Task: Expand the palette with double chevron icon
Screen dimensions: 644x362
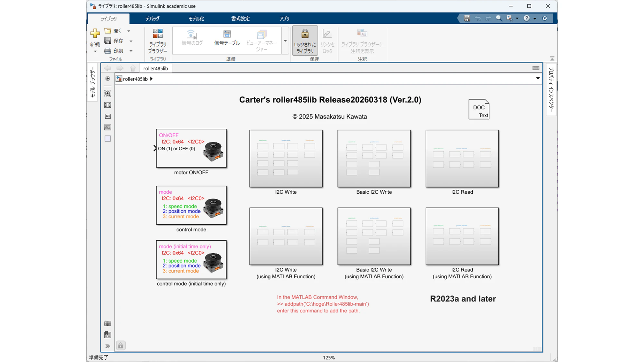Action: (108, 346)
